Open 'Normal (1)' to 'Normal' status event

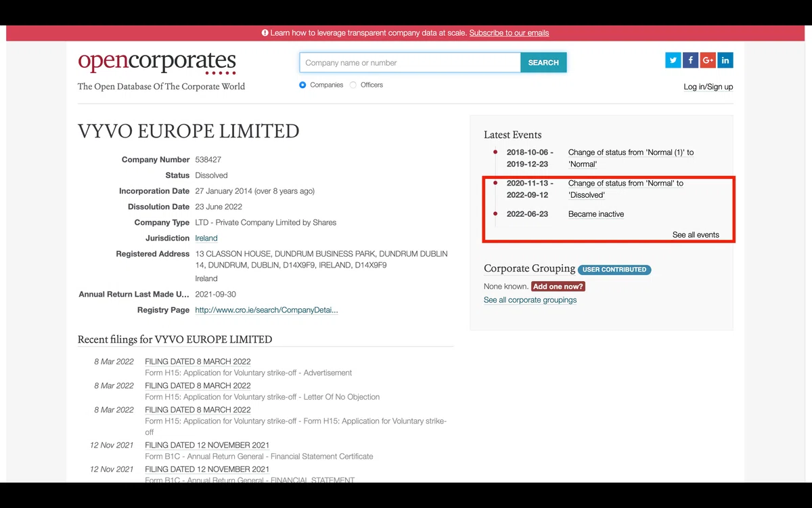coord(631,158)
